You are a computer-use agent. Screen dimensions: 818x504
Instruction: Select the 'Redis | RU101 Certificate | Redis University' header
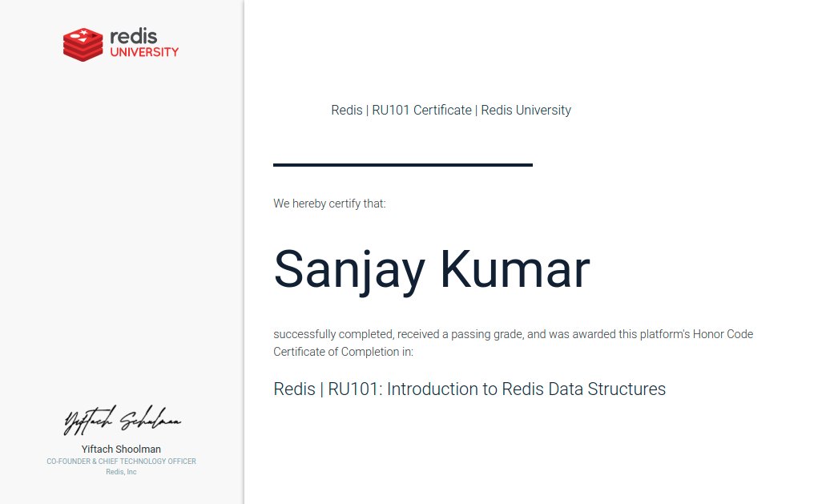(x=451, y=110)
